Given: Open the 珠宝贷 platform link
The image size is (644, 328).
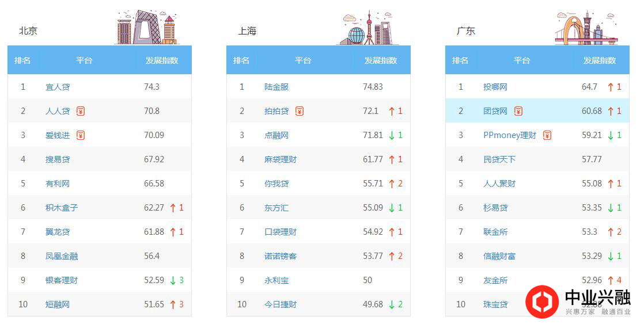Looking at the screenshot, I should coord(495,304).
